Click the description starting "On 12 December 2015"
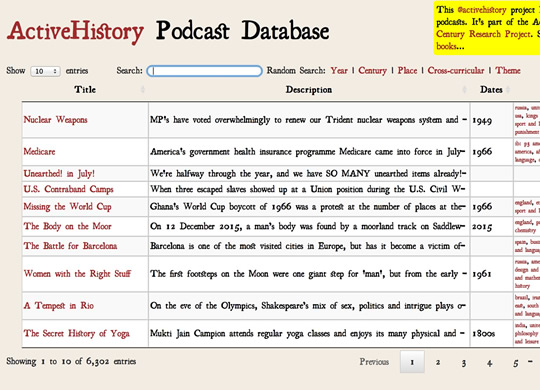540x390 pixels. (308, 226)
